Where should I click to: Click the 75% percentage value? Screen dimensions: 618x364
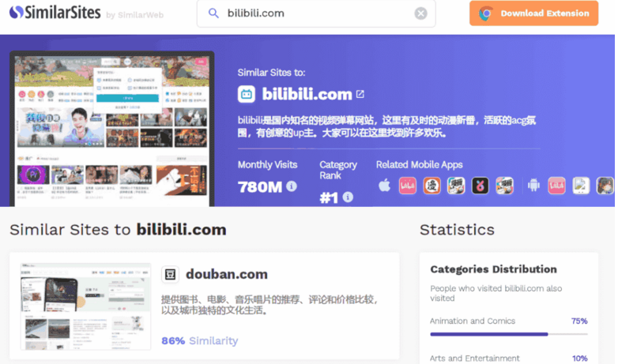[x=579, y=321]
